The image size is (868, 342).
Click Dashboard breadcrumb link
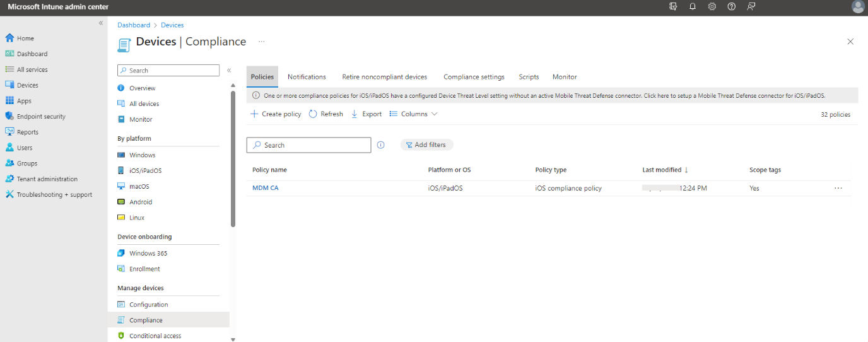(134, 25)
